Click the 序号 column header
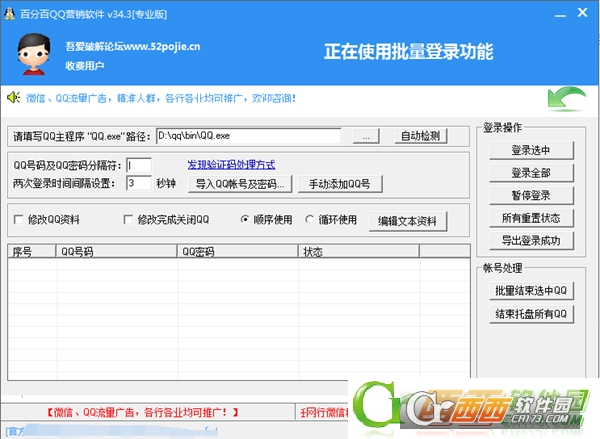 [32, 251]
